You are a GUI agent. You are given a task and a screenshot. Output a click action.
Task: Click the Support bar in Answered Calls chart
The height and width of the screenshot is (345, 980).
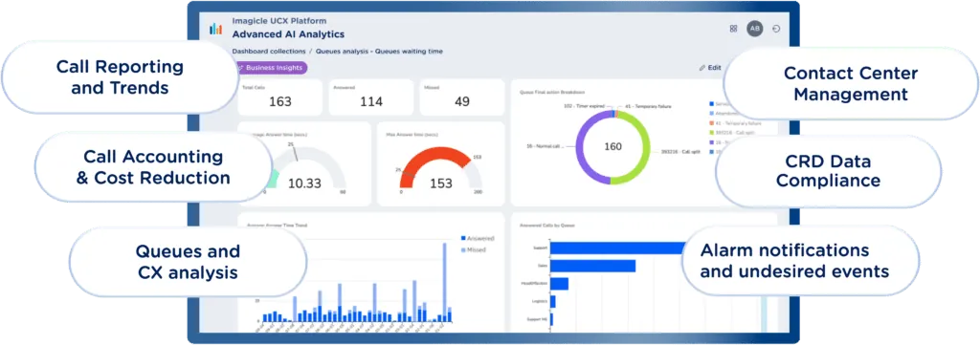point(617,248)
